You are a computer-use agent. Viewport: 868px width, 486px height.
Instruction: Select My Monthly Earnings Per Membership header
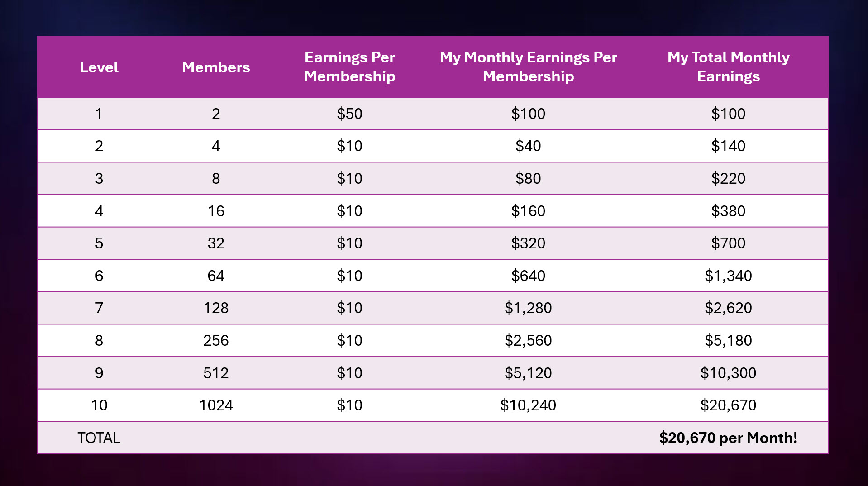(x=528, y=67)
